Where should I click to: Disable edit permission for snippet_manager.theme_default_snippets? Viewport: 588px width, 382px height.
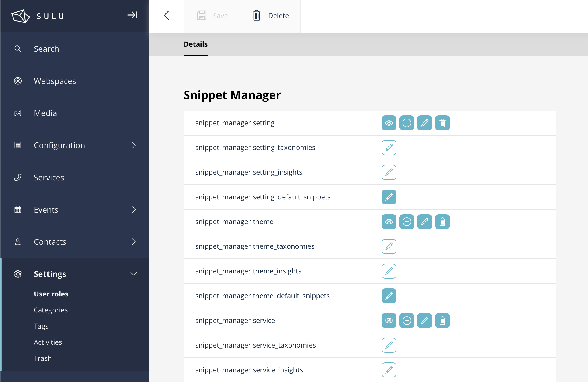click(x=389, y=296)
